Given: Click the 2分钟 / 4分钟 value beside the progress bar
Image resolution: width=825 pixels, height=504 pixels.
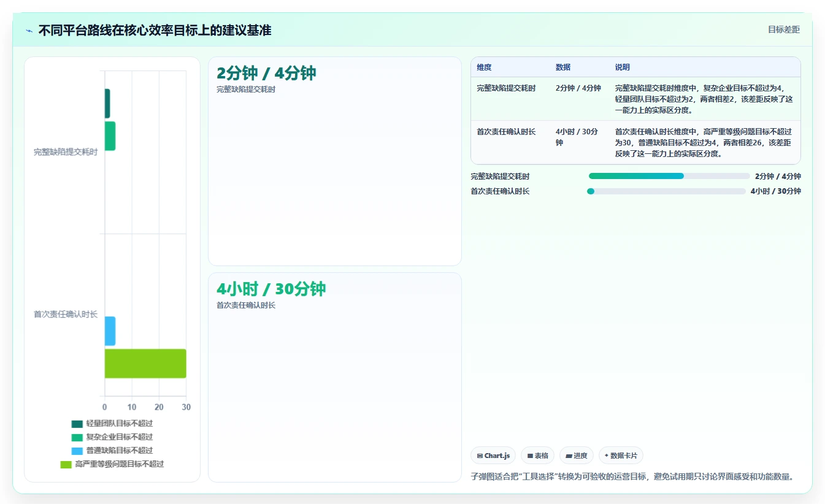Looking at the screenshot, I should coord(778,177).
